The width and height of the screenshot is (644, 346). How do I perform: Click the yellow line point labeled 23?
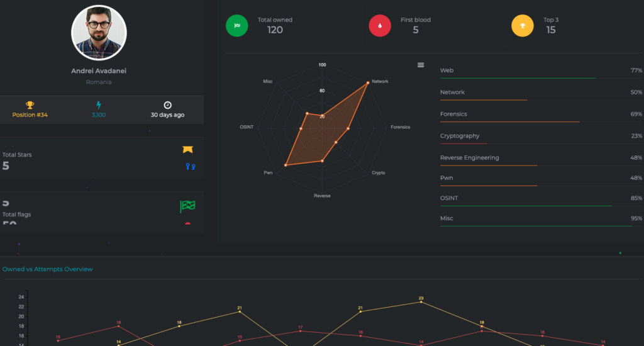tap(421, 302)
